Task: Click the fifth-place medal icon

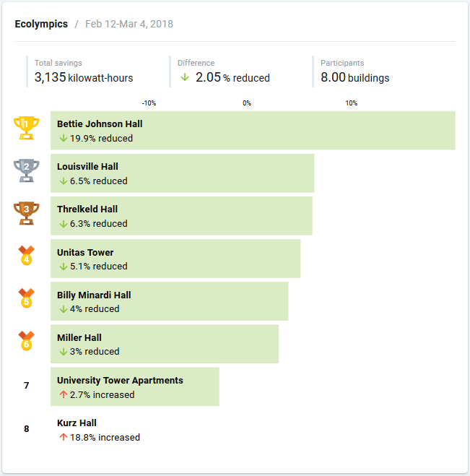Action: tap(27, 298)
